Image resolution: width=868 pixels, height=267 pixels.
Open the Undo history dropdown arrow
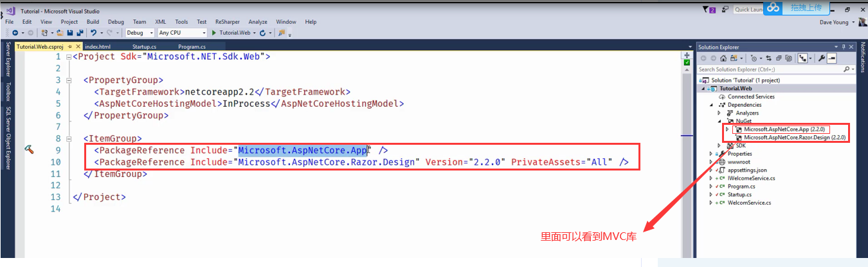point(102,33)
